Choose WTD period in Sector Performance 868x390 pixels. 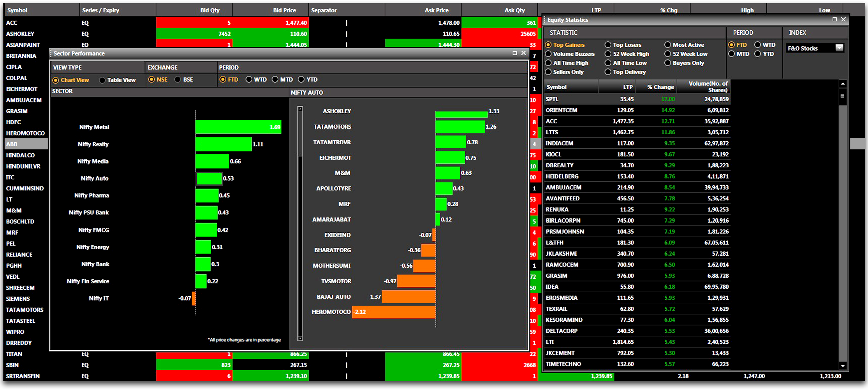pos(256,79)
